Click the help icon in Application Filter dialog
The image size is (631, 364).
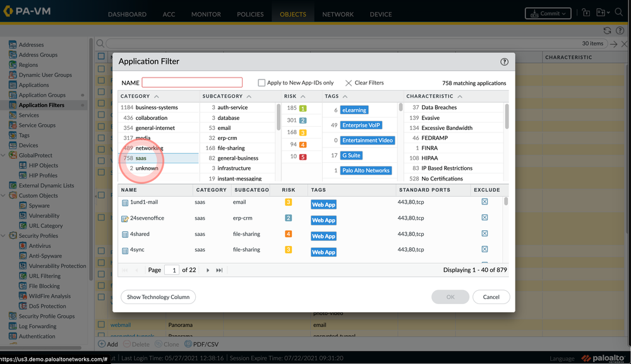(x=504, y=62)
